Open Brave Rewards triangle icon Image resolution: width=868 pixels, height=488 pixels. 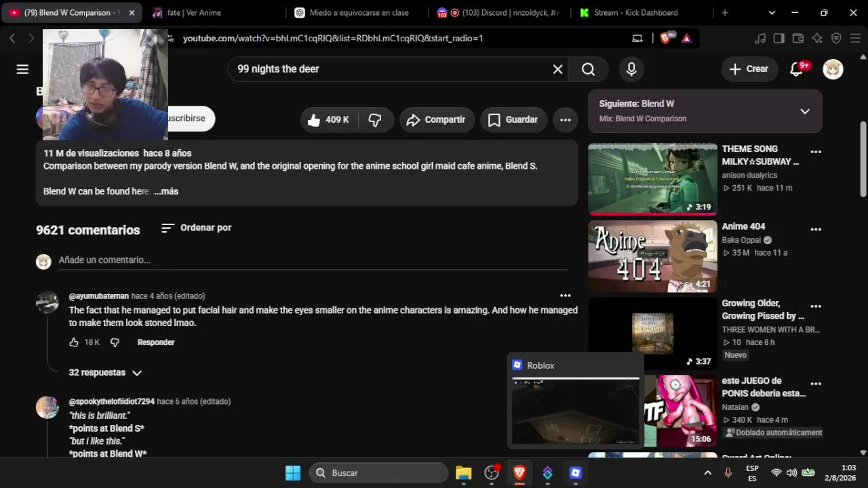(686, 39)
